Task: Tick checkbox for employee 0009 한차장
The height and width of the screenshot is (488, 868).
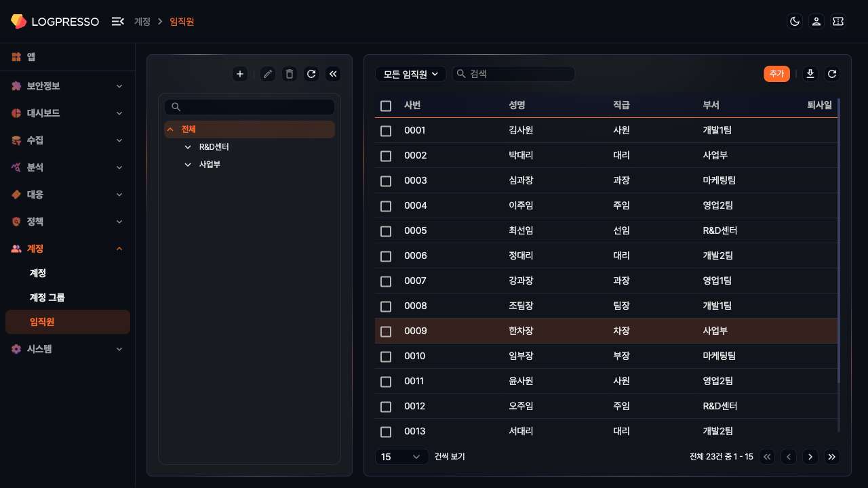Action: (x=386, y=331)
